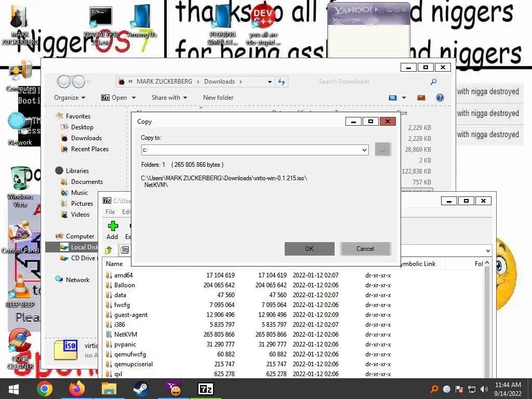Viewport: 532px width, 399px height.
Task: Expand the Explorer address bar history dropdown
Action: (x=270, y=82)
